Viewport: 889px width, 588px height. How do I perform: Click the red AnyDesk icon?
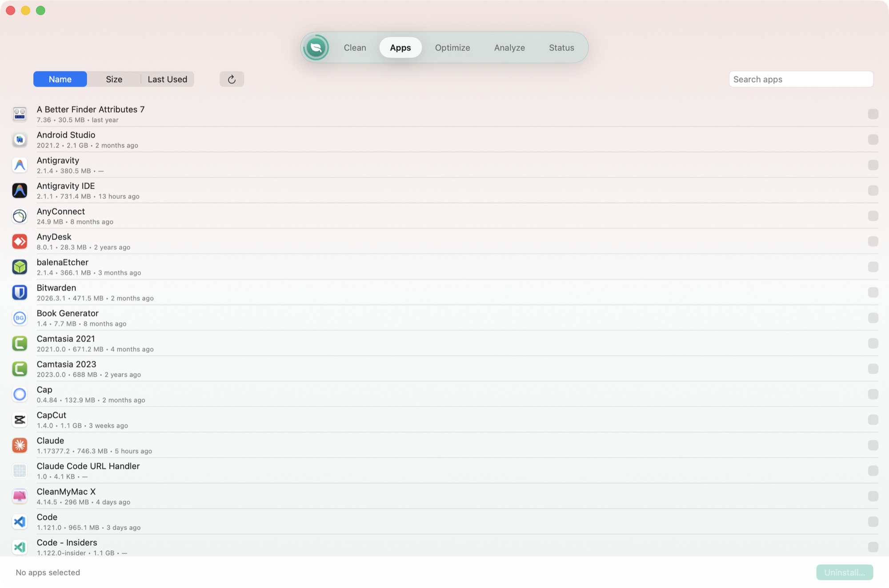(20, 241)
